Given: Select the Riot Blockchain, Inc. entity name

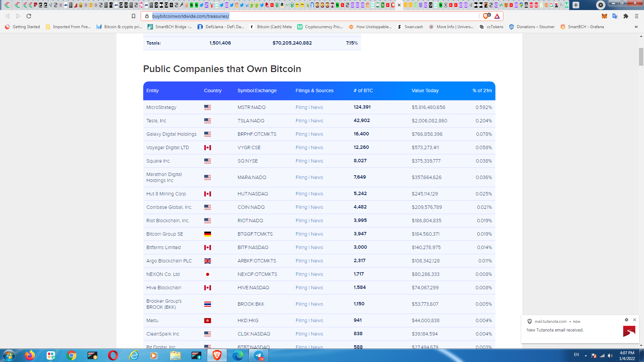Looking at the screenshot, I should 168,221.
